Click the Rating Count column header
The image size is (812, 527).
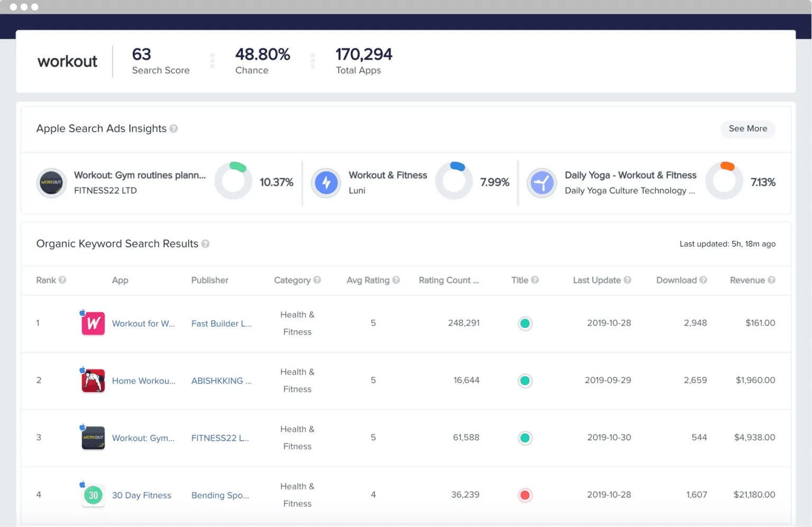click(449, 280)
